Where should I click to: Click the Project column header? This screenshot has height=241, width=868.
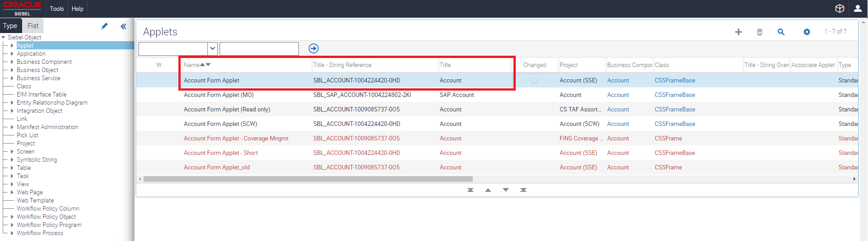coord(569,65)
